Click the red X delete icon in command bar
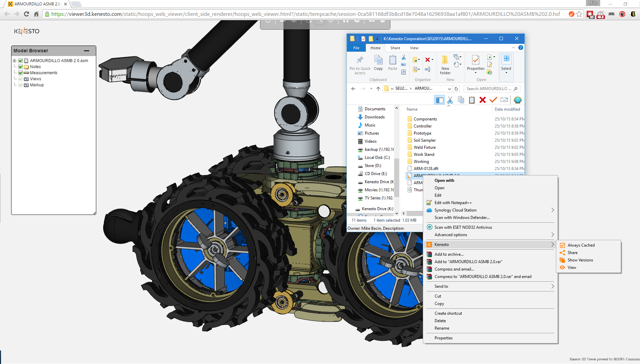This screenshot has width=640, height=364. (483, 100)
